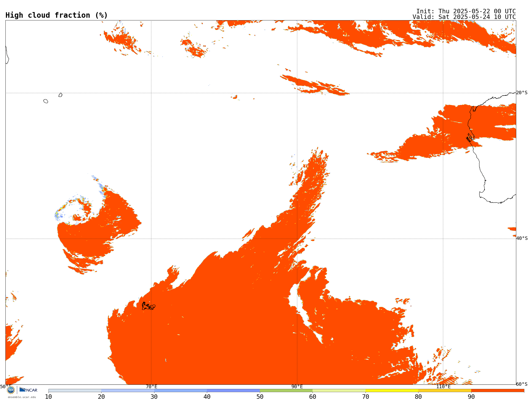The height and width of the screenshot is (400, 532).
Task: Click the 50–60 green colorbar segment
Action: coord(286,391)
